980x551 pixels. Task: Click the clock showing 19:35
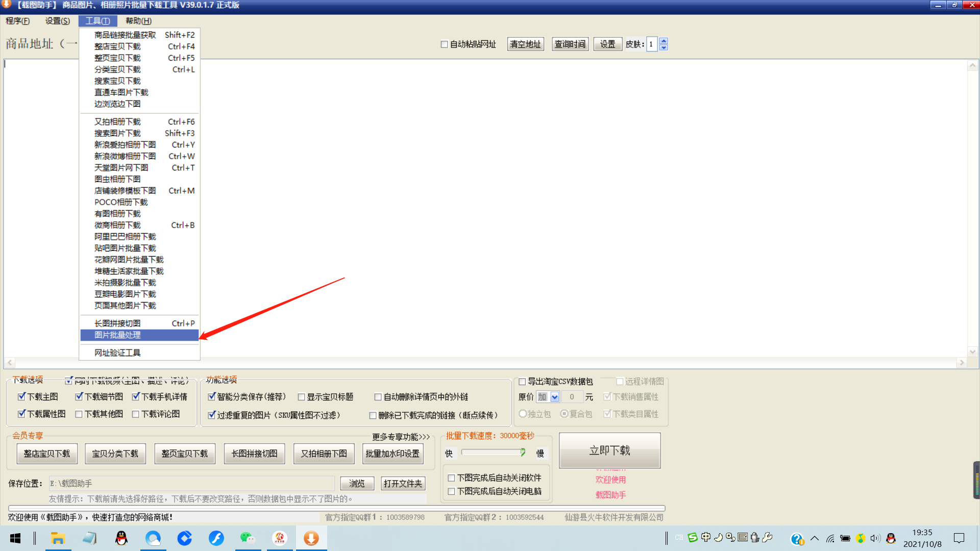click(x=922, y=533)
